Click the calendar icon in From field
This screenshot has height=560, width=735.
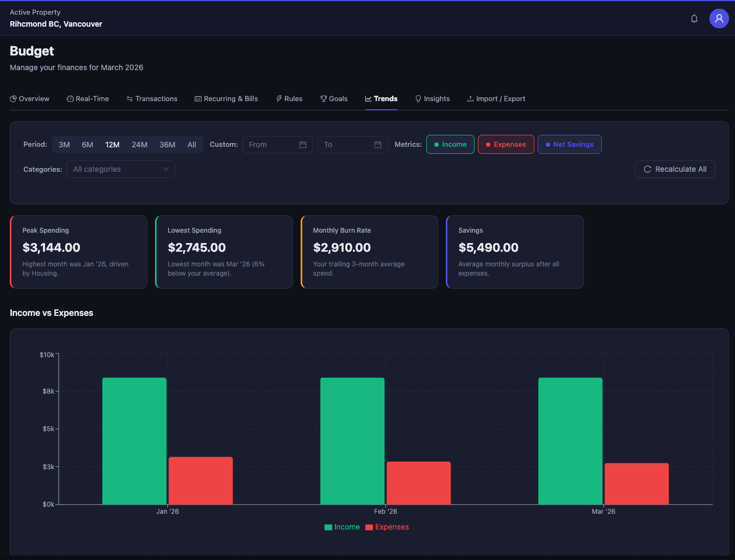coord(303,145)
